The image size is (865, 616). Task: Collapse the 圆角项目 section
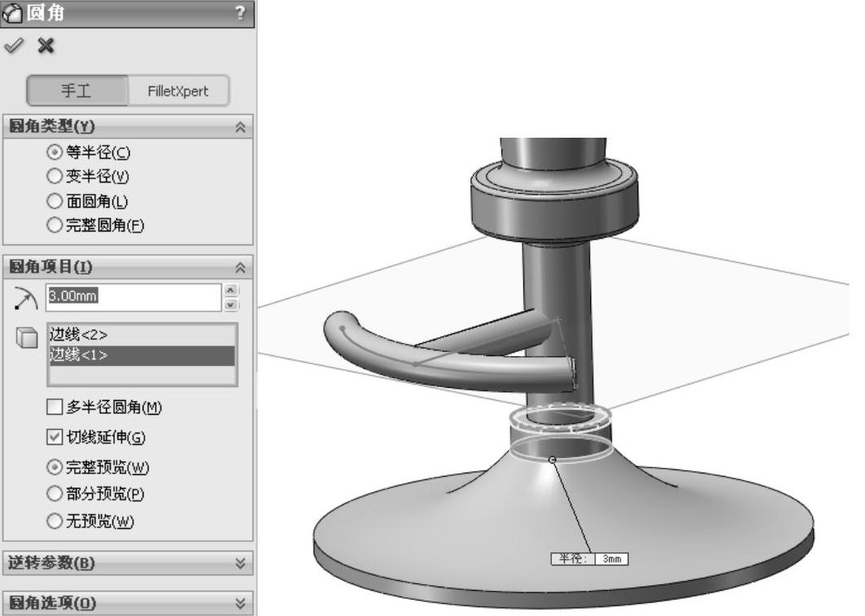240,267
